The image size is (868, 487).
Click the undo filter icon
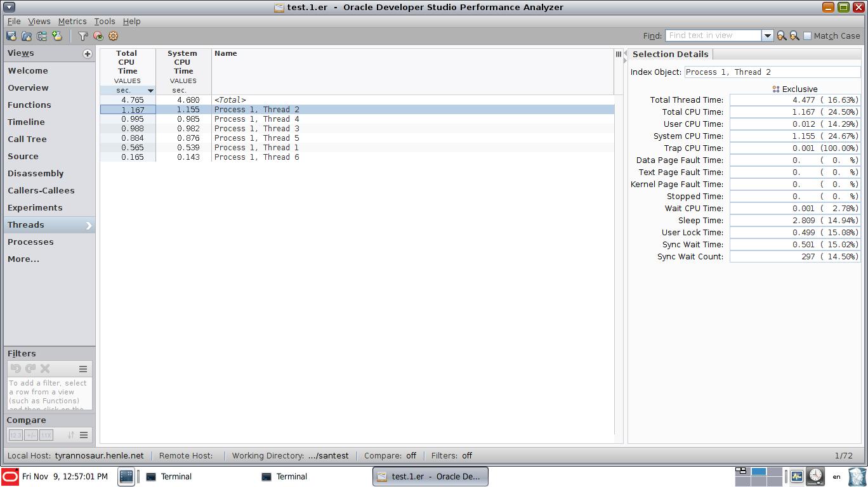16,368
